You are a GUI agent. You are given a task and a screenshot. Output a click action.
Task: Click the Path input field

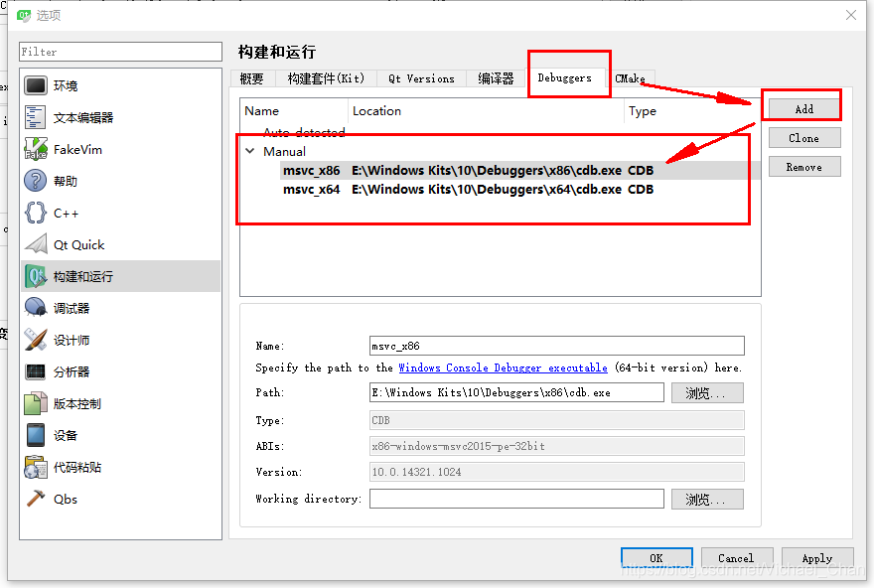pyautogui.click(x=516, y=392)
